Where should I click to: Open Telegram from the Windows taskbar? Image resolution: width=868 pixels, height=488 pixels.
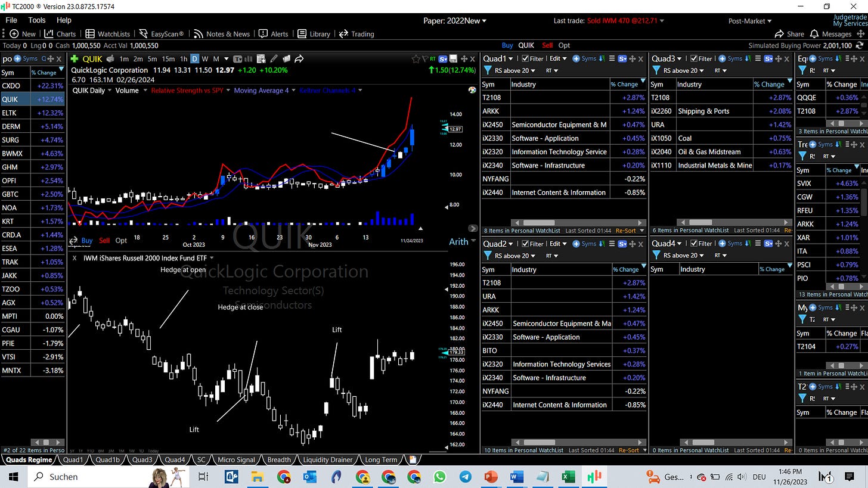coord(465,476)
